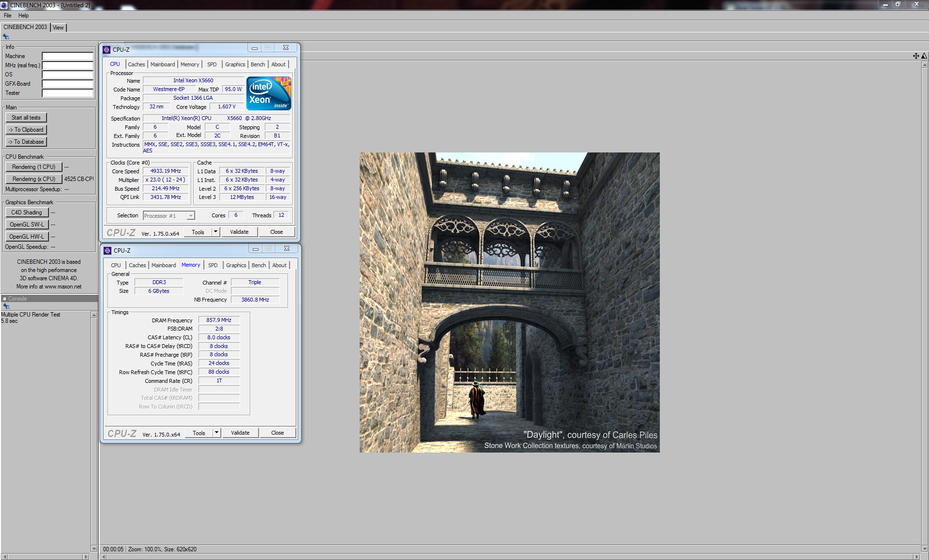929x560 pixels.
Task: Run Rendering (1 CPU) benchmark
Action: tap(34, 167)
